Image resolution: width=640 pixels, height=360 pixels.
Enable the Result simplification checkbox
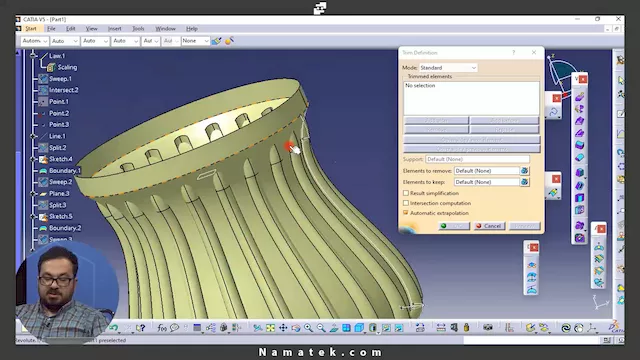(406, 193)
